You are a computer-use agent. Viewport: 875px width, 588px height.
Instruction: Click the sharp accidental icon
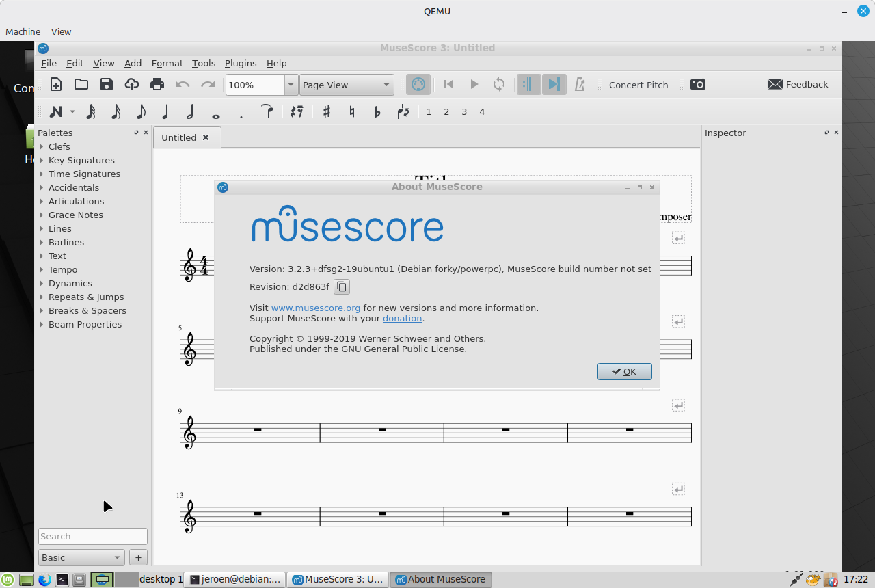point(327,112)
